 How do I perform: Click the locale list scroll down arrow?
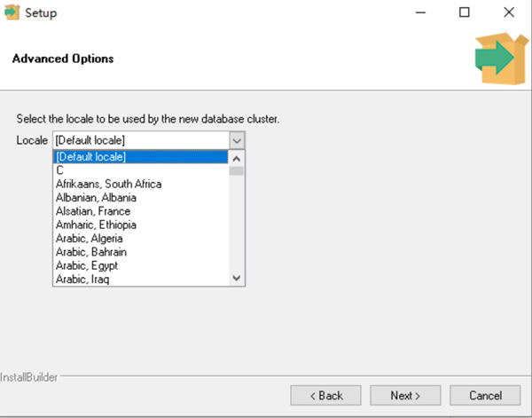coord(236,278)
